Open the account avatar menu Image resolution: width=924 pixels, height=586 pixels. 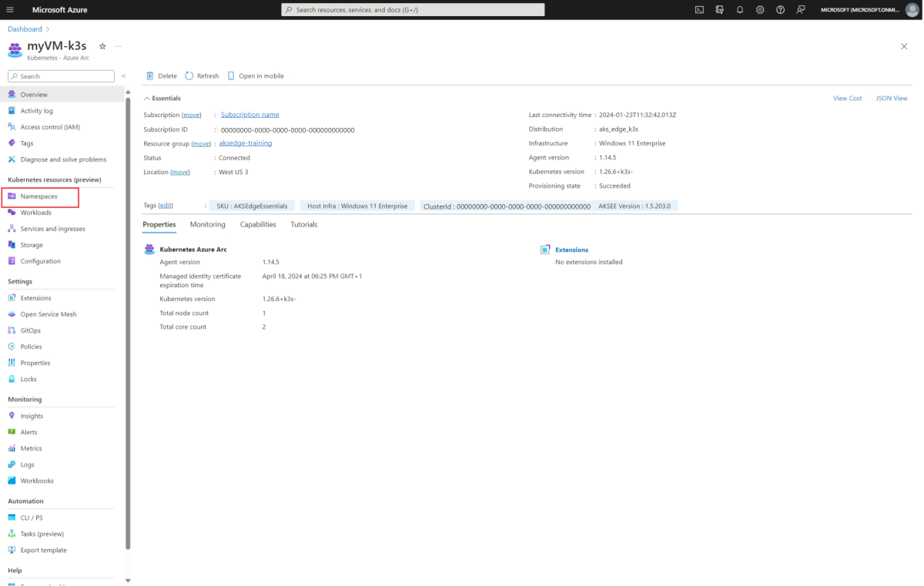click(x=912, y=10)
